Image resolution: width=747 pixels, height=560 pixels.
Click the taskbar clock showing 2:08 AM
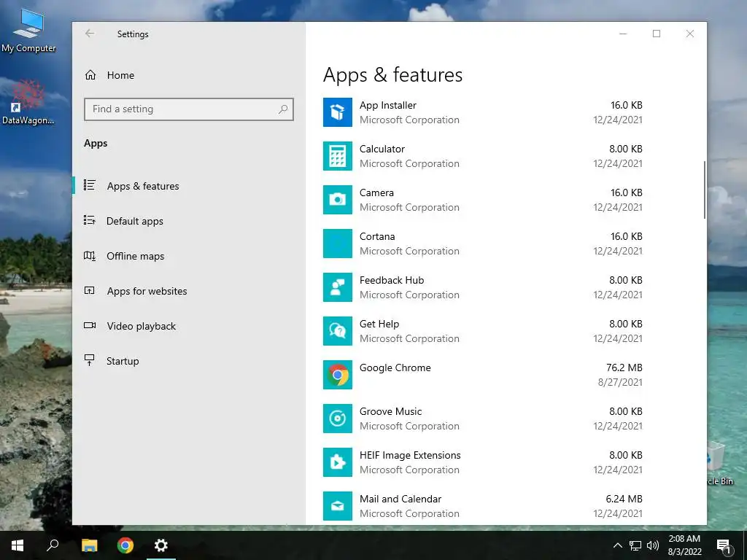pos(684,545)
